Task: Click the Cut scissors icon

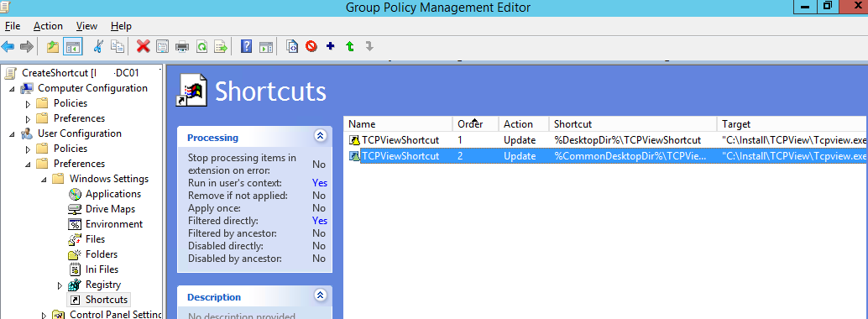Action: coord(98,46)
